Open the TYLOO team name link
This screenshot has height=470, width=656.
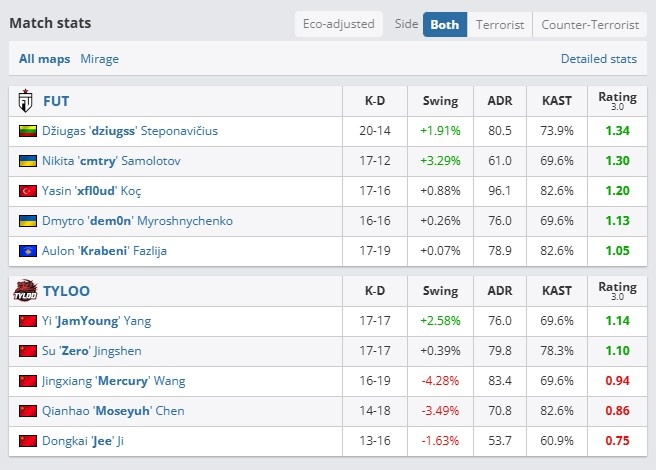tap(67, 291)
